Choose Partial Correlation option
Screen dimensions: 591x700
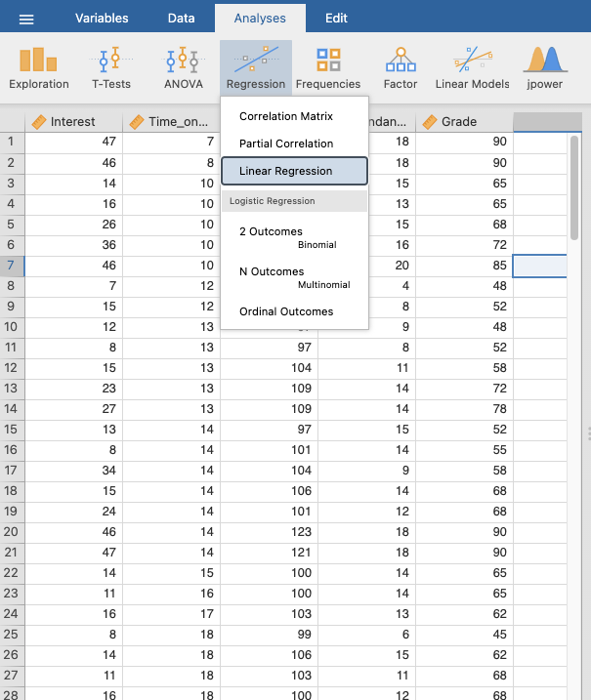click(x=286, y=144)
